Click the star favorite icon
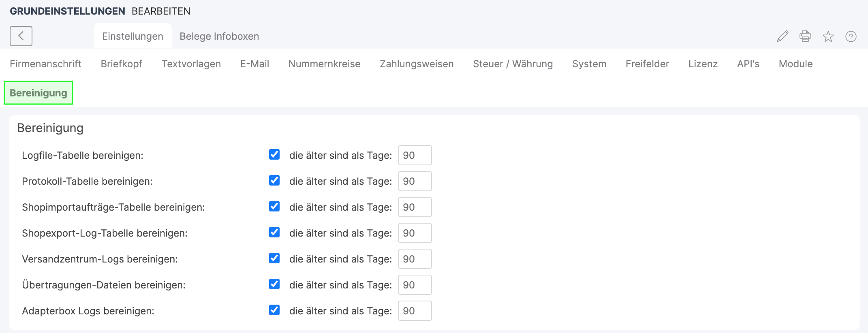The image size is (868, 333). (x=828, y=36)
